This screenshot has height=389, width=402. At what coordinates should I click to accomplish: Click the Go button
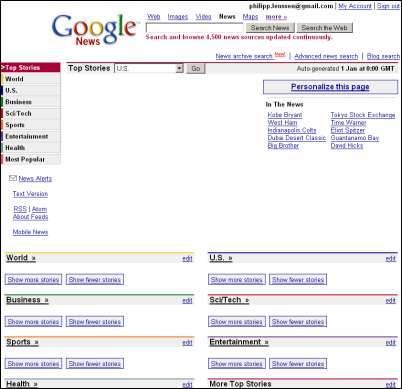tap(196, 68)
